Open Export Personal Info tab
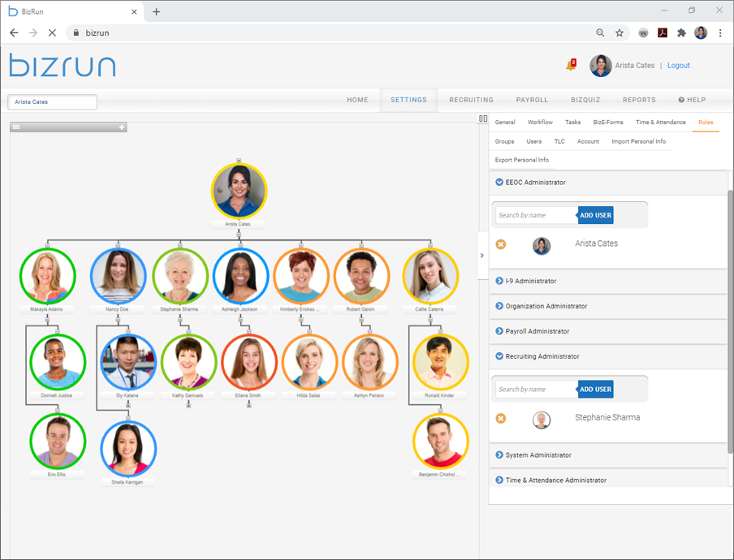Image resolution: width=734 pixels, height=560 pixels. 522,160
